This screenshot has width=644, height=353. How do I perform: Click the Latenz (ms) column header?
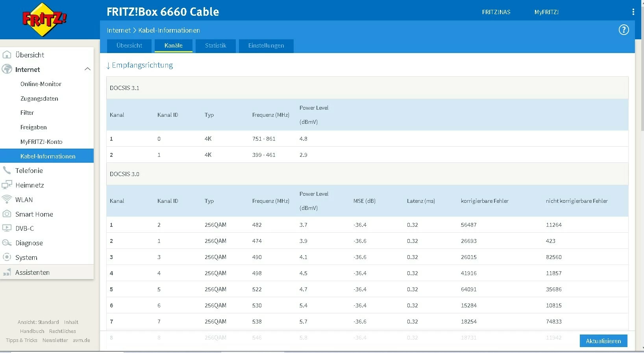421,201
